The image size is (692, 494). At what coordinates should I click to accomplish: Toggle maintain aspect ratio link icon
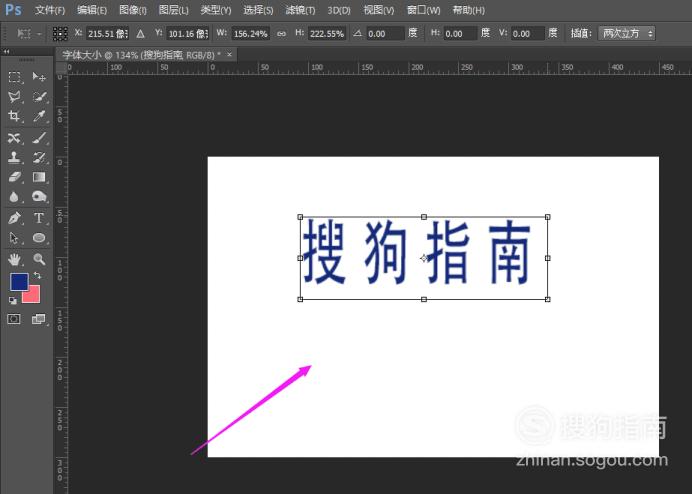point(281,34)
